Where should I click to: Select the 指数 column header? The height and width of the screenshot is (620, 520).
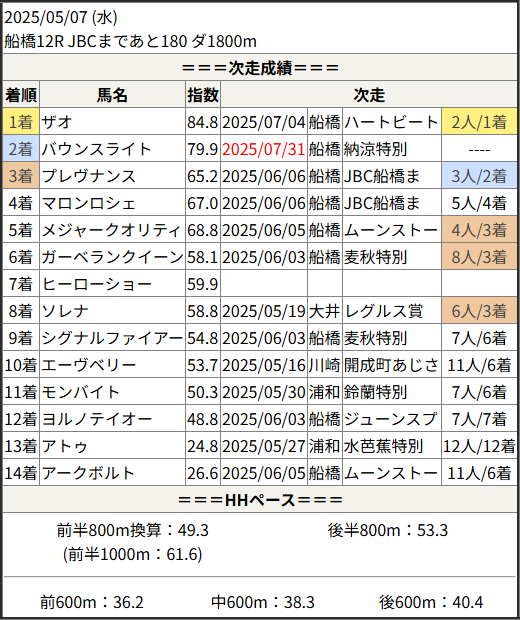[202, 95]
